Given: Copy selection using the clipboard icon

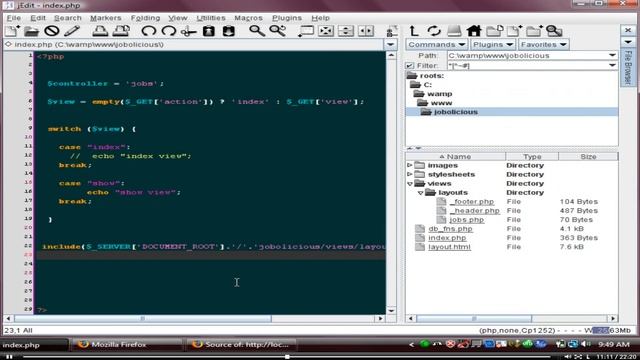Looking at the screenshot, I should tap(209, 31).
